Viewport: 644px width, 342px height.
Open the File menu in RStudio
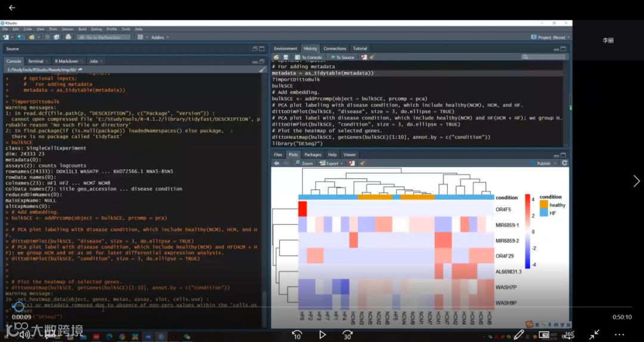[x=5, y=29]
